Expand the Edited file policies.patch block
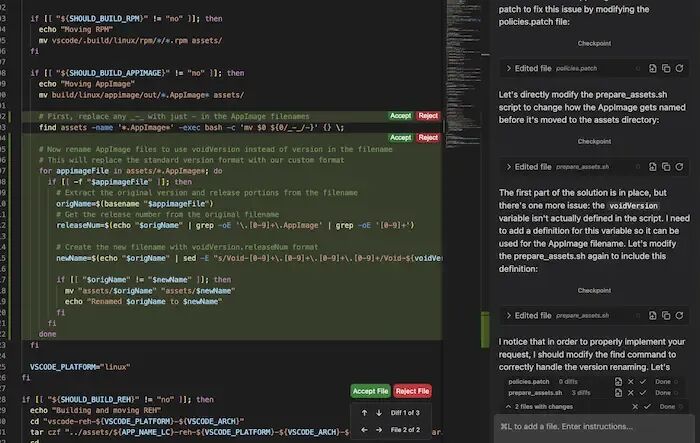 (x=508, y=68)
